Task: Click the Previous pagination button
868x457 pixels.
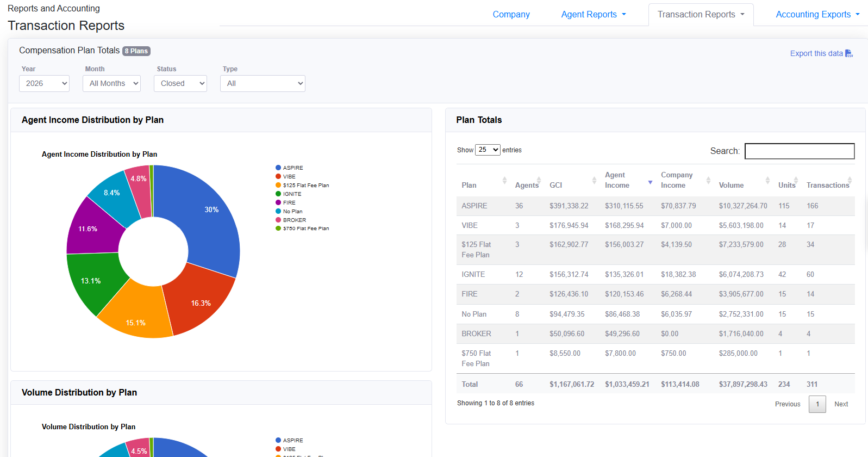Action: pos(788,404)
